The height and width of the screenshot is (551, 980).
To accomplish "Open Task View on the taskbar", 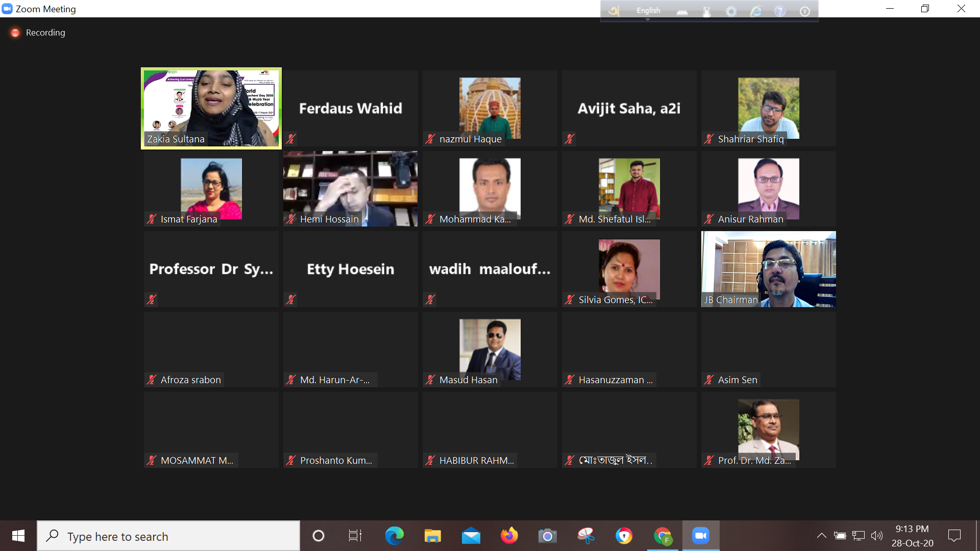I will [x=355, y=536].
